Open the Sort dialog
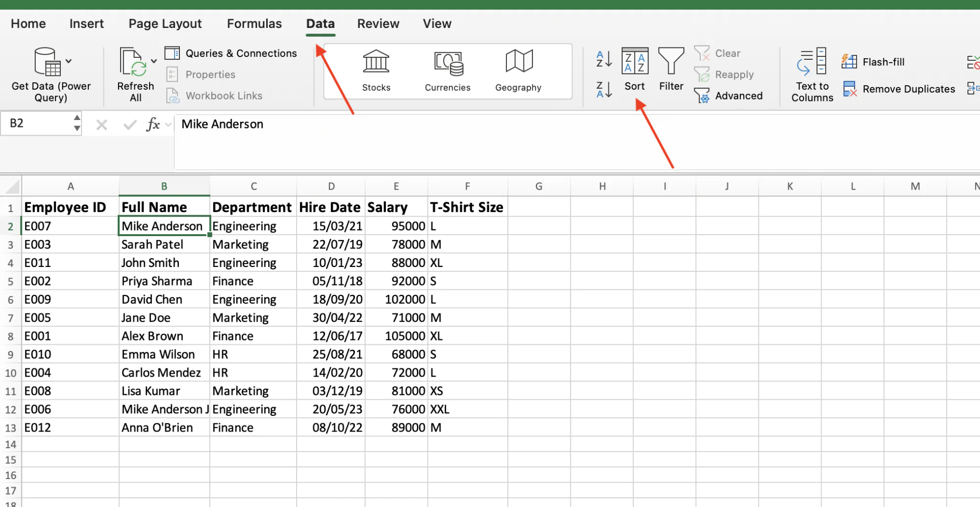Image resolution: width=980 pixels, height=507 pixels. [x=635, y=70]
